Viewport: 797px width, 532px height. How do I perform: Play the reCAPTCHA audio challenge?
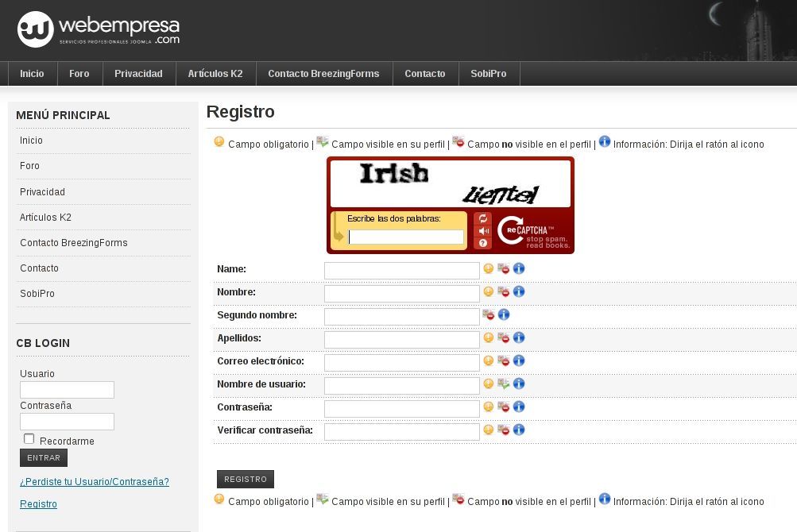(x=483, y=231)
